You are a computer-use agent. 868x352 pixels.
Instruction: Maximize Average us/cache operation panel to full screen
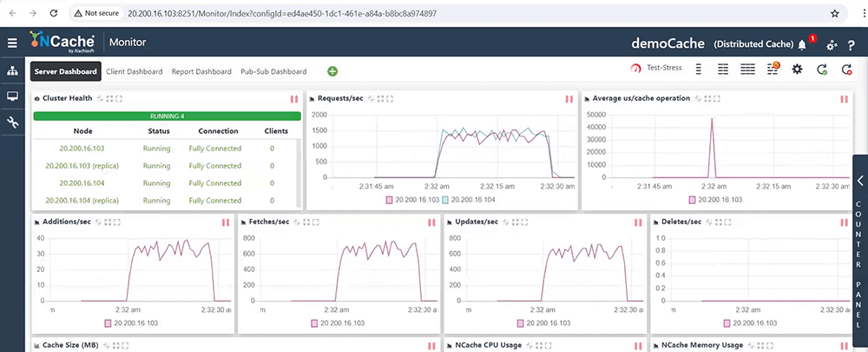(x=716, y=99)
